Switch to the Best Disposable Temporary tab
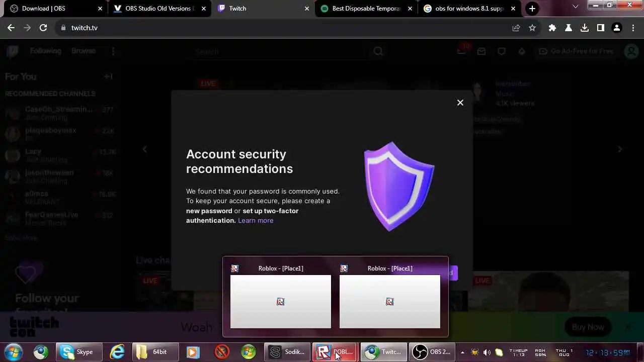This screenshot has height=362, width=644. coord(366,9)
